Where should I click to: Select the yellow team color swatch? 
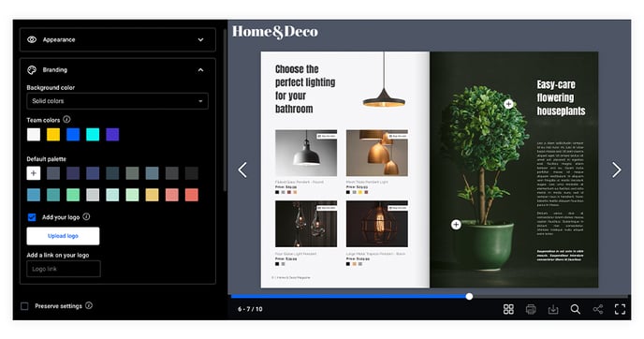pyautogui.click(x=53, y=134)
